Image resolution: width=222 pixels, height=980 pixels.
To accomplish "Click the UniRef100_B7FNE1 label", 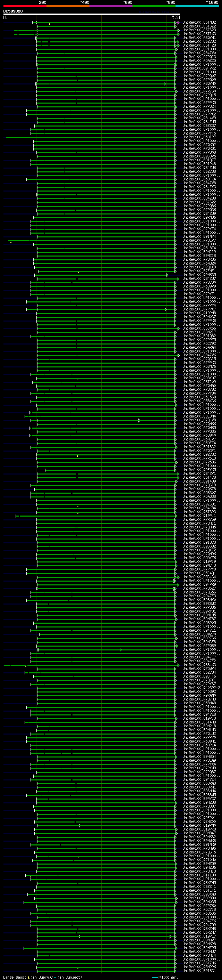I will (199, 271).
